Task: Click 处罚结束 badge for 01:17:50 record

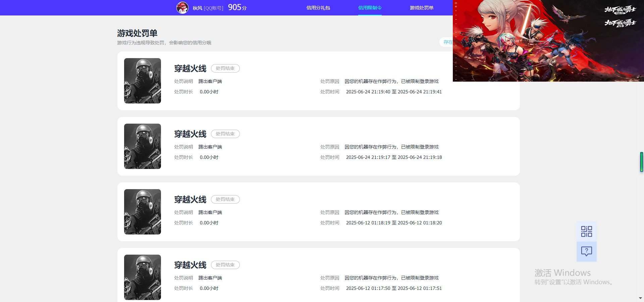Action: pos(225,265)
